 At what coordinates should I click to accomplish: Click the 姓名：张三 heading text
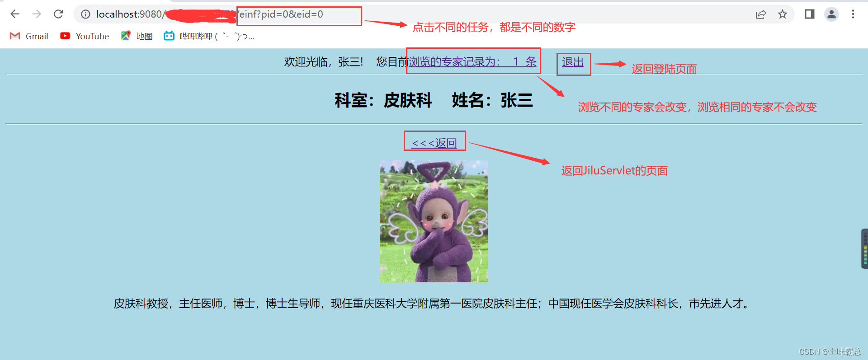coord(492,100)
